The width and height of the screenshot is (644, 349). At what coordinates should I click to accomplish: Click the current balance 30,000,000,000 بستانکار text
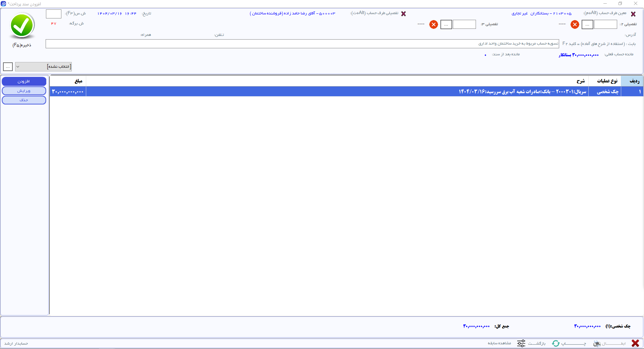pyautogui.click(x=579, y=55)
